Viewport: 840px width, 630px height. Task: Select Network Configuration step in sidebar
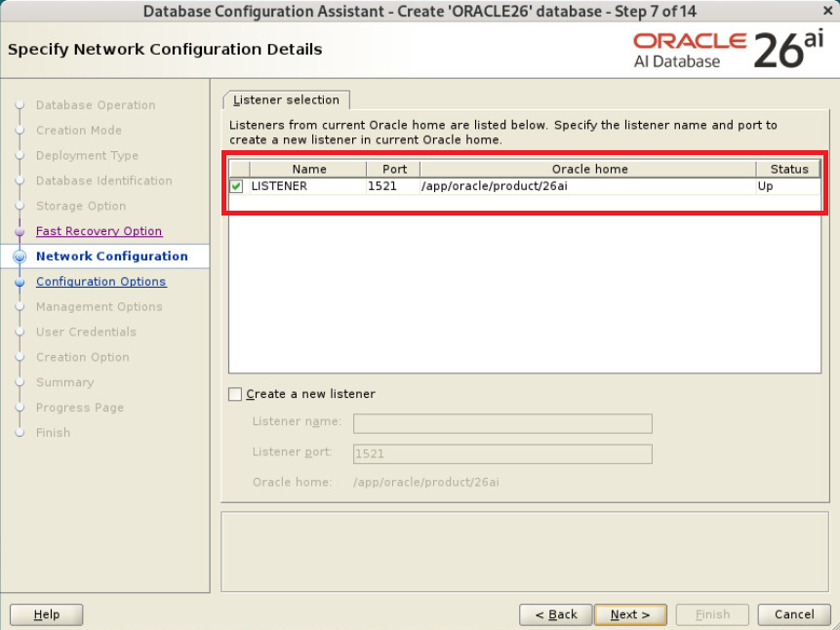tap(112, 256)
